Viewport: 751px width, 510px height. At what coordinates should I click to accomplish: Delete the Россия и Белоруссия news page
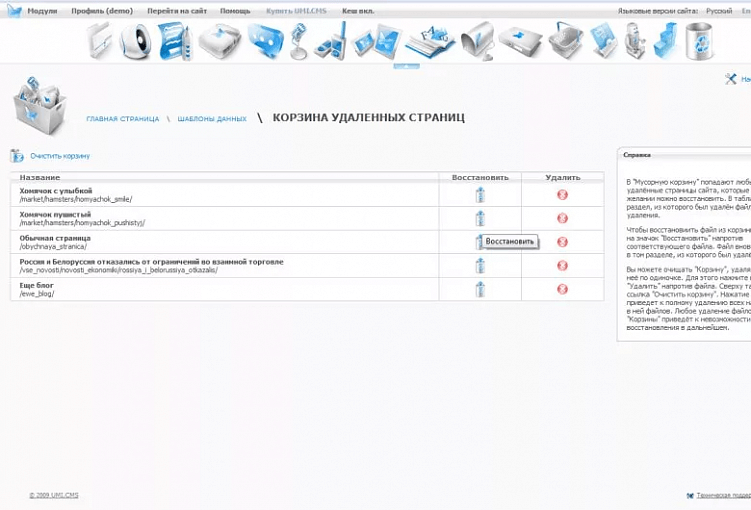point(562,265)
